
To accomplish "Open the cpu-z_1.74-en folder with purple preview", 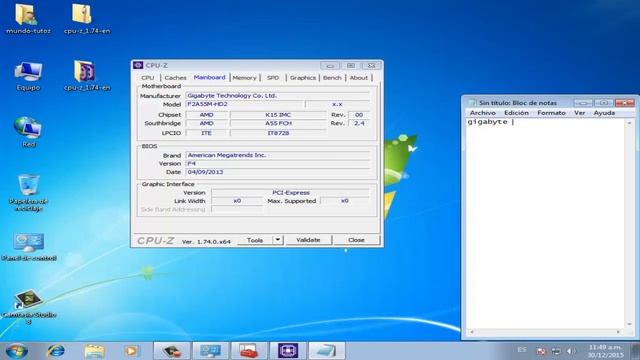I will 87,75.
